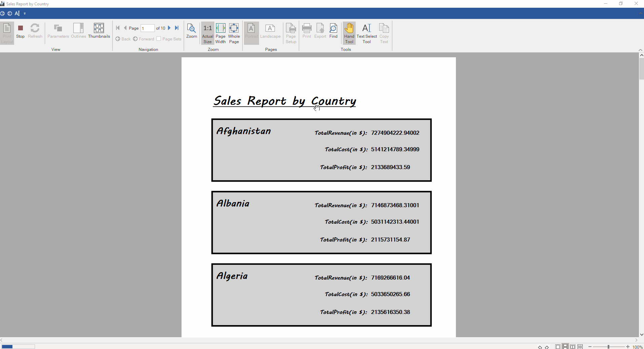Select single page view in status bar
This screenshot has width=644, height=349.
(x=558, y=347)
